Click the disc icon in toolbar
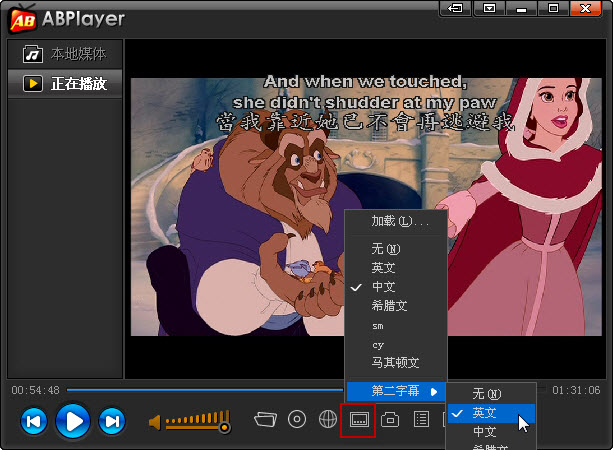This screenshot has width=613, height=450. tap(296, 419)
